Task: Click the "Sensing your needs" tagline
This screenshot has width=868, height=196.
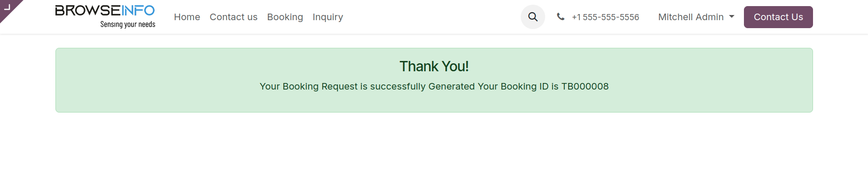Action: 128,24
